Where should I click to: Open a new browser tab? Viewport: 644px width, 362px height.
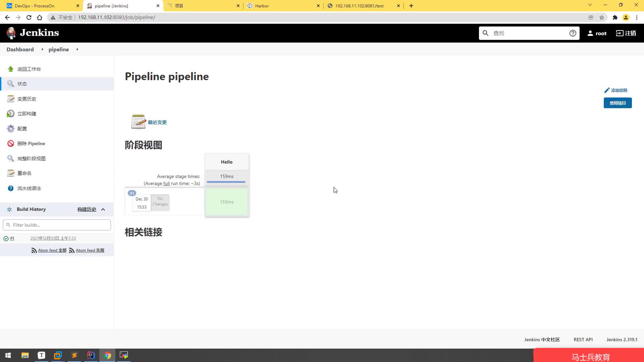click(411, 6)
